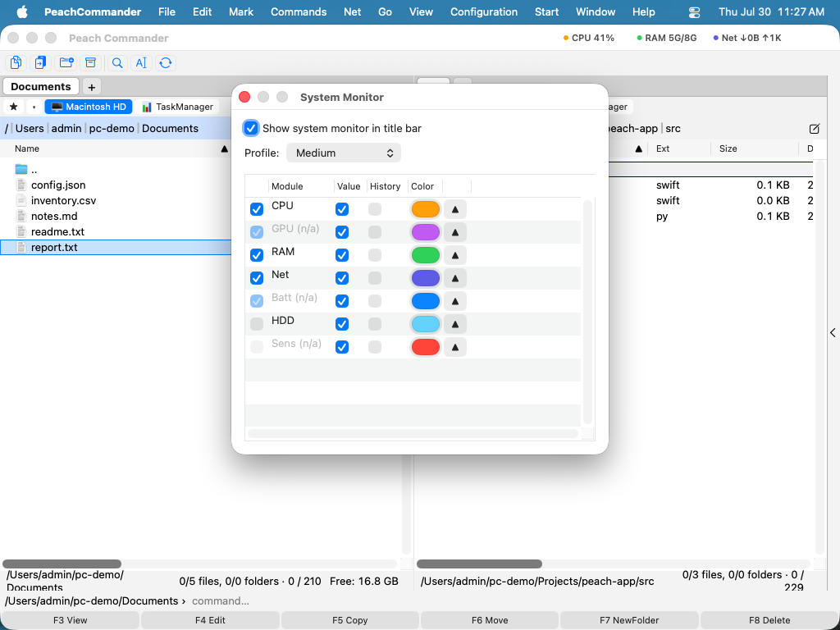Add a new tab with plus button
The height and width of the screenshot is (630, 840).
coord(92,87)
